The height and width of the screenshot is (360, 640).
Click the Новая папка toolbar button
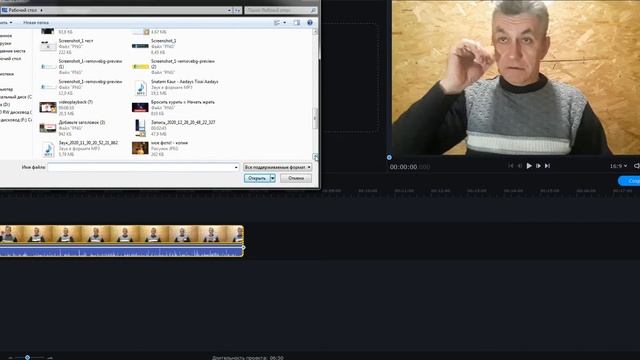[36, 22]
